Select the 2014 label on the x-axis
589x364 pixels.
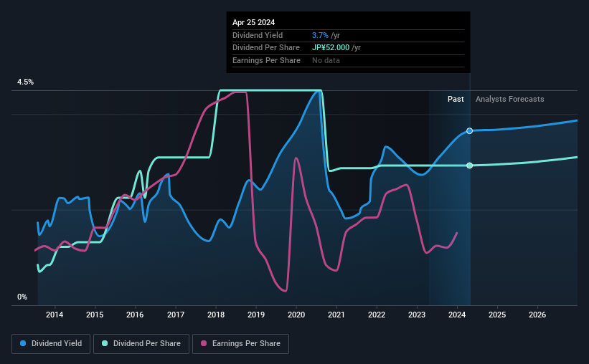pyautogui.click(x=55, y=315)
